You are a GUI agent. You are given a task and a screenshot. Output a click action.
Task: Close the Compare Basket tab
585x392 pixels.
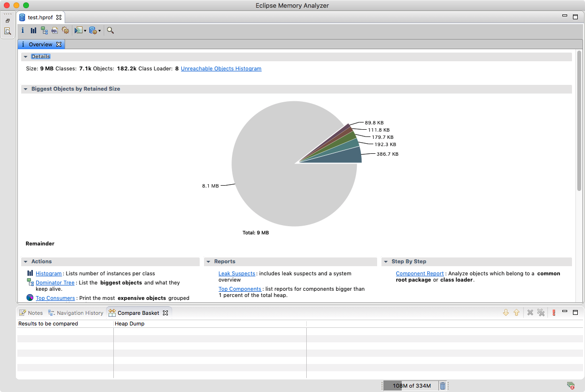tap(165, 313)
